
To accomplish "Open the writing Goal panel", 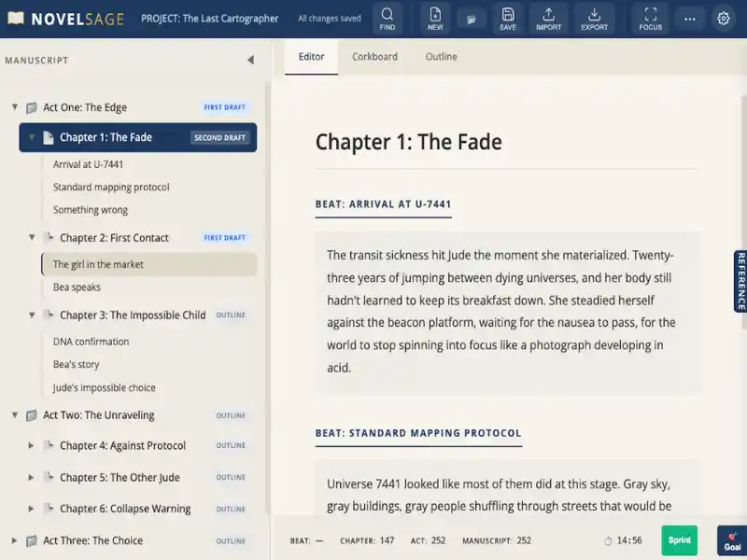I will tap(732, 541).
